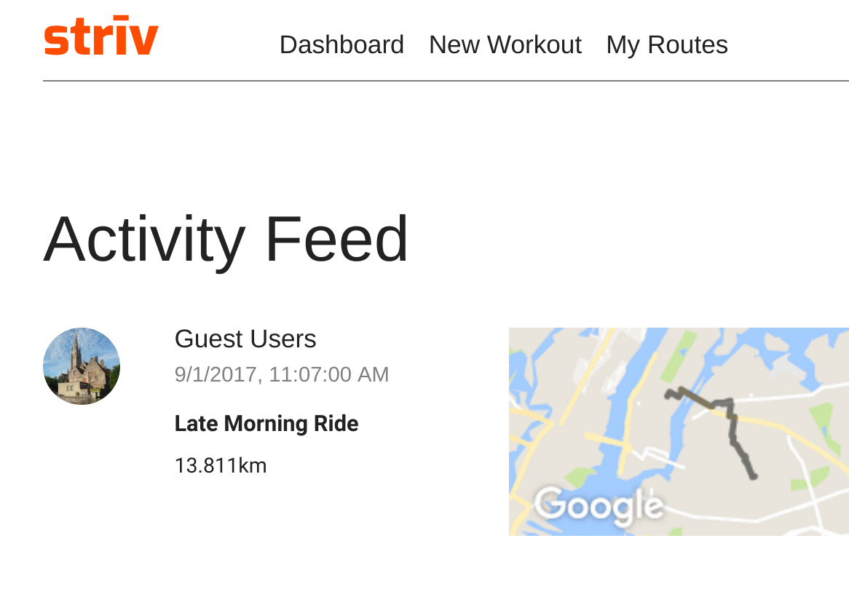Open My Routes page
The height and width of the screenshot is (616, 849).
point(667,45)
